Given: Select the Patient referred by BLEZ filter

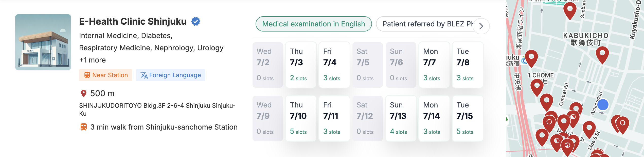Looking at the screenshot, I should pyautogui.click(x=426, y=24).
